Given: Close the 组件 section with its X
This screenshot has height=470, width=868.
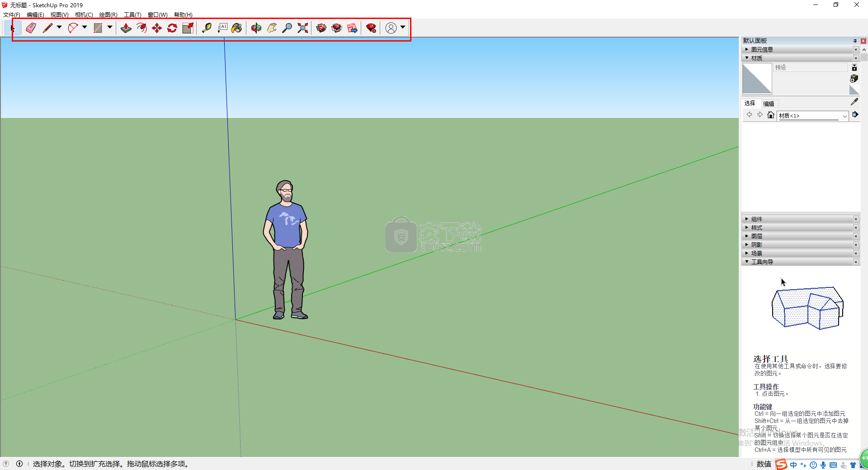Looking at the screenshot, I should [x=856, y=219].
